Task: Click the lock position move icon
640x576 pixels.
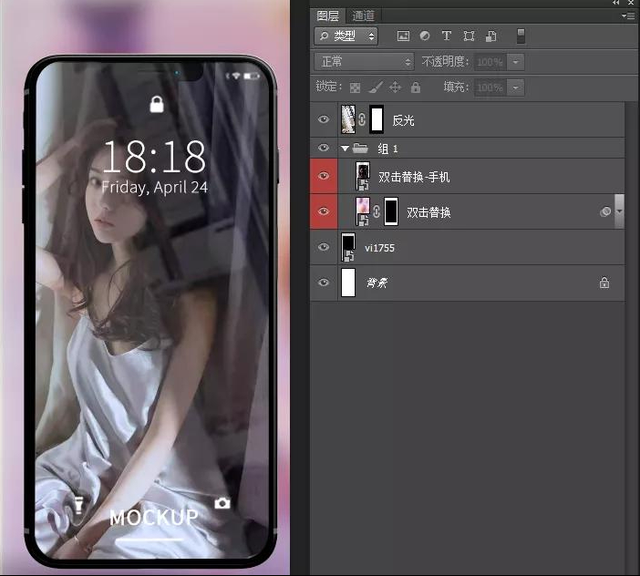Action: pyautogui.click(x=394, y=88)
